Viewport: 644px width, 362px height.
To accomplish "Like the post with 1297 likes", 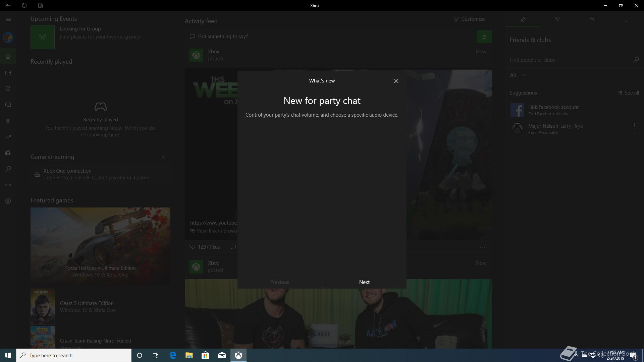I will point(205,247).
